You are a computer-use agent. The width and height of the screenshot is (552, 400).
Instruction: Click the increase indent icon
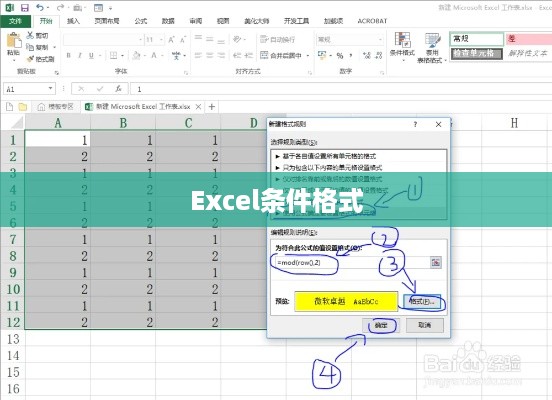click(x=249, y=55)
